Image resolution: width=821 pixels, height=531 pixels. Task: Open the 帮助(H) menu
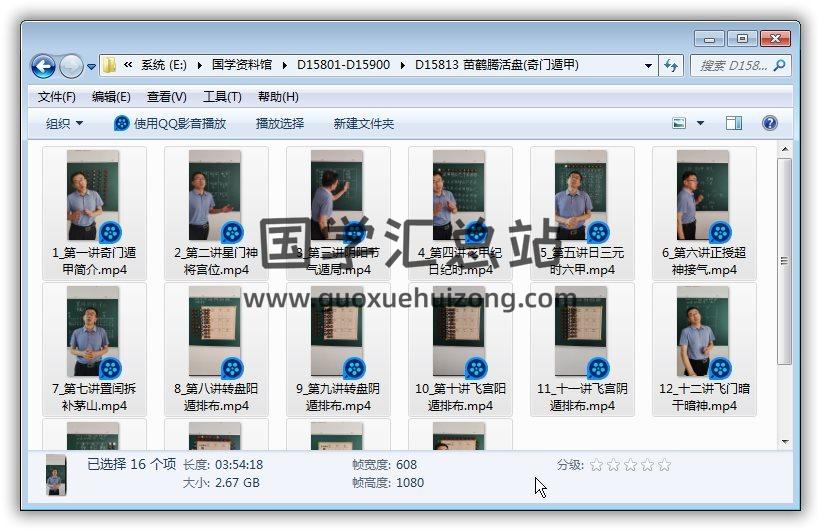click(278, 97)
